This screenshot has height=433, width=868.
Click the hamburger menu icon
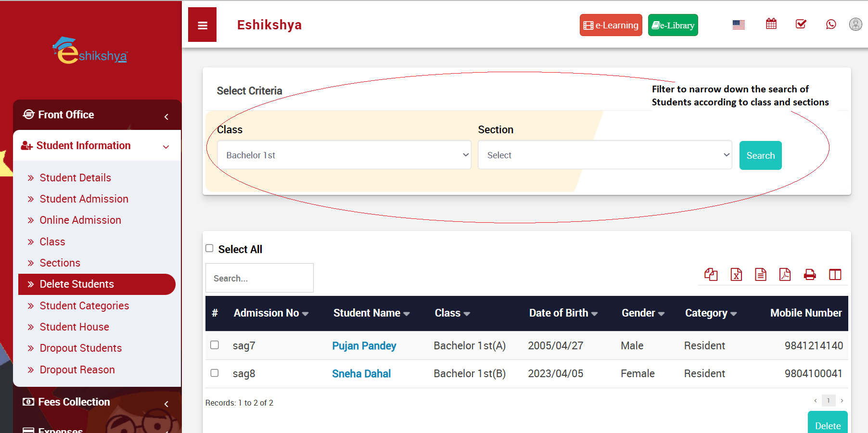tap(202, 25)
